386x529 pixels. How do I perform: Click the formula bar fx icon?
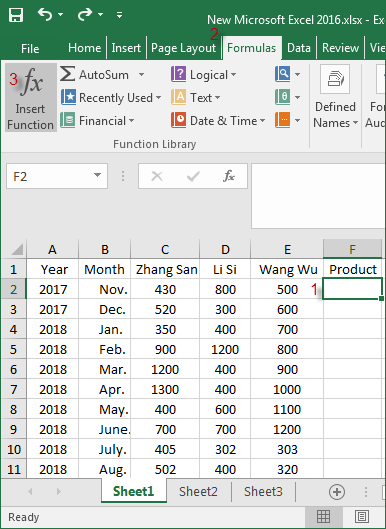click(x=229, y=176)
